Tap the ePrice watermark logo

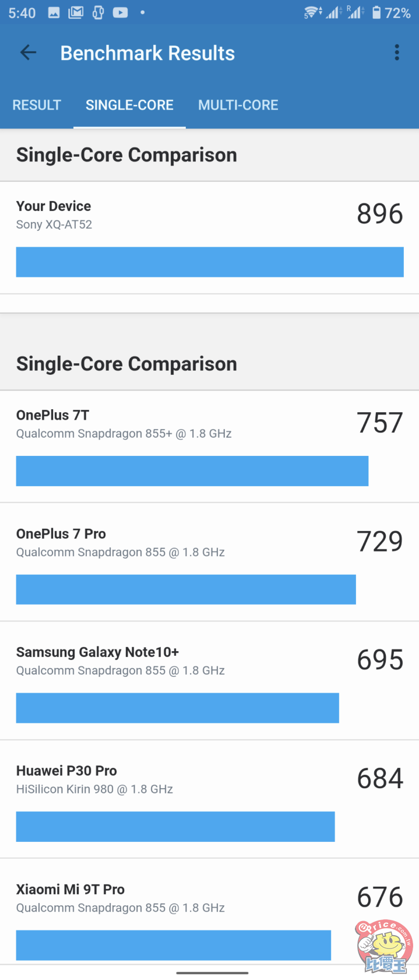point(384,946)
